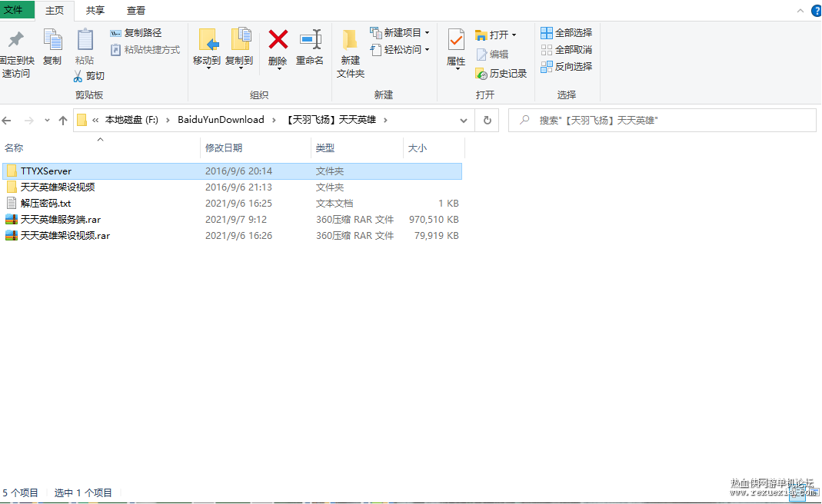Click the refresh button beside address bar
Viewport: 822px width, 504px height.
487,121
